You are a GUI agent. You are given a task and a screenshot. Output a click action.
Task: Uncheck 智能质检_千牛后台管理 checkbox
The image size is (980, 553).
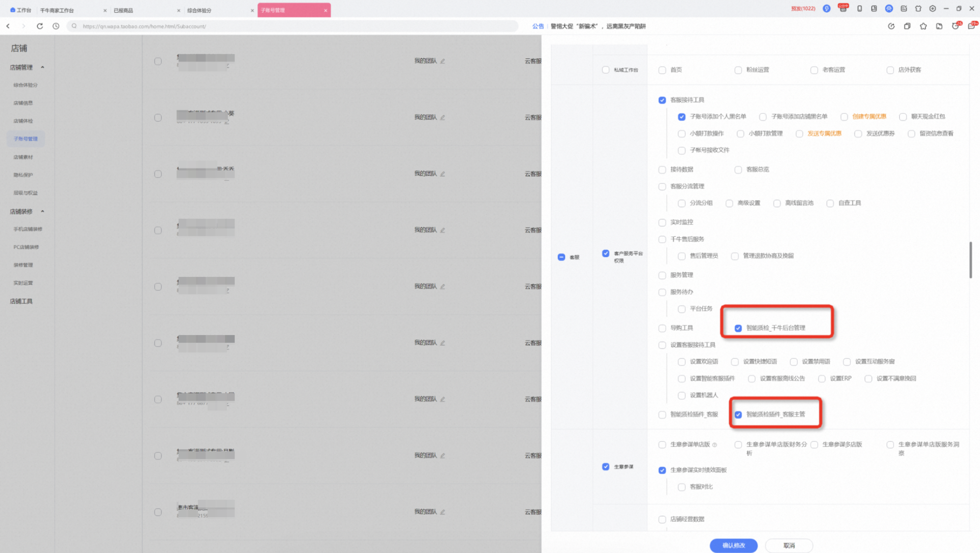738,328
